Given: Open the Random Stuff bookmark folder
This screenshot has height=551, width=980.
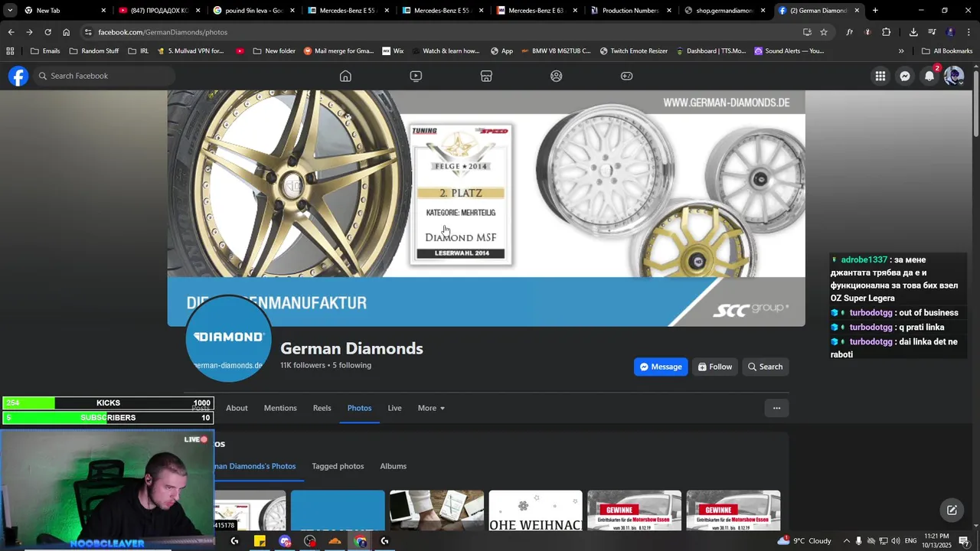Looking at the screenshot, I should click(x=94, y=51).
